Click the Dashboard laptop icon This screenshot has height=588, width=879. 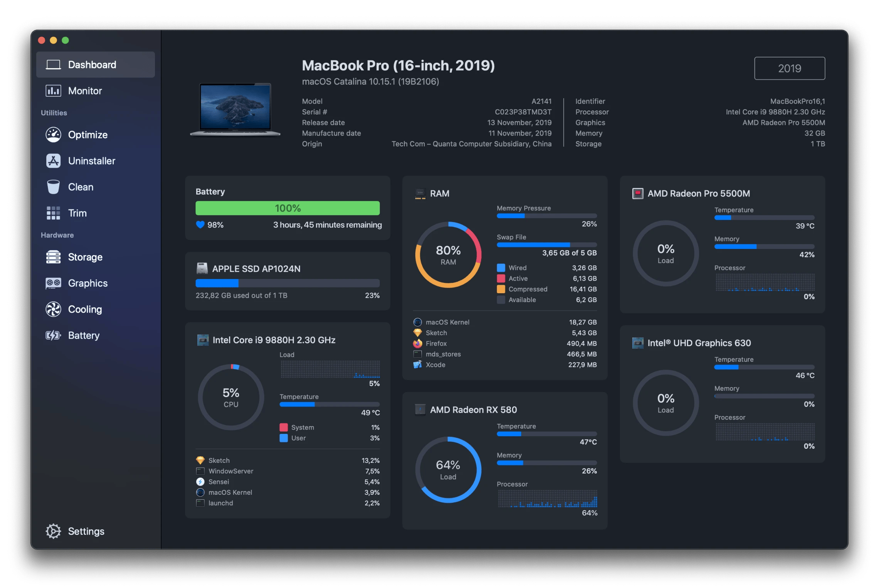[x=53, y=65]
